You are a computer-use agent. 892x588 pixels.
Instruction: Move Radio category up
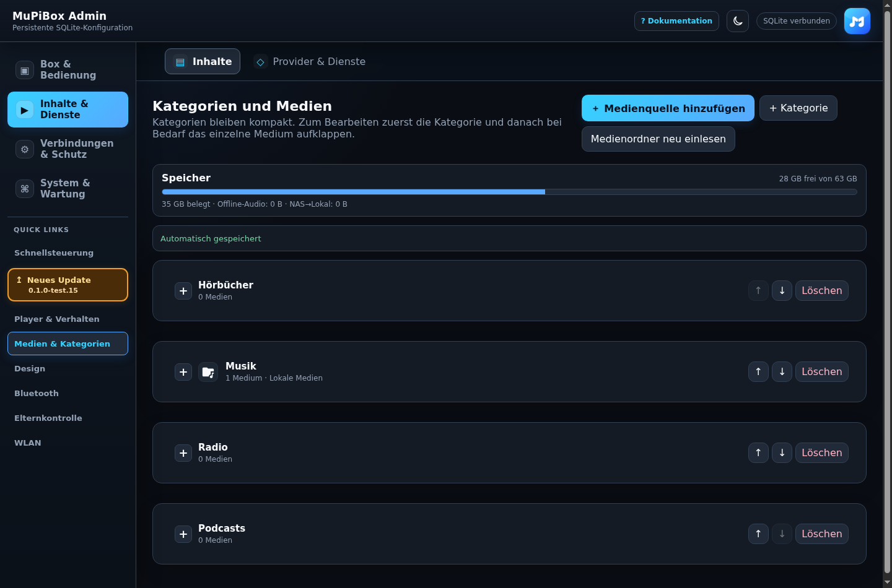[x=758, y=453]
